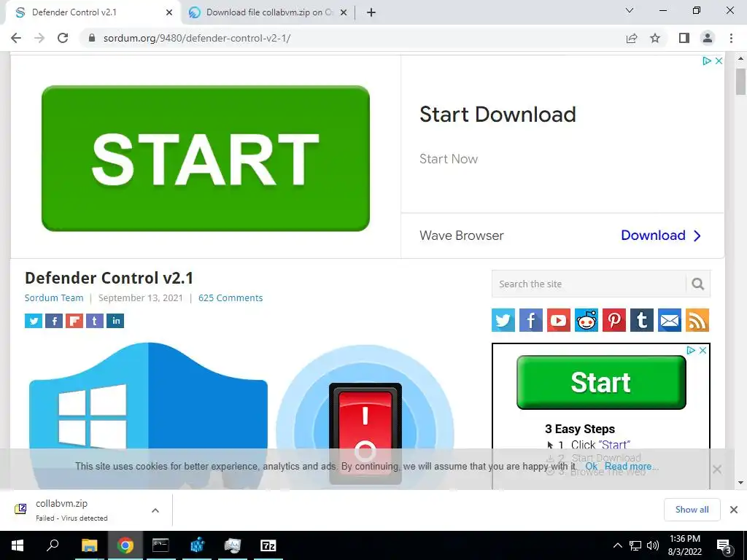Viewport: 747px width, 560px height.
Task: Open File Explorer from taskbar
Action: click(x=89, y=545)
